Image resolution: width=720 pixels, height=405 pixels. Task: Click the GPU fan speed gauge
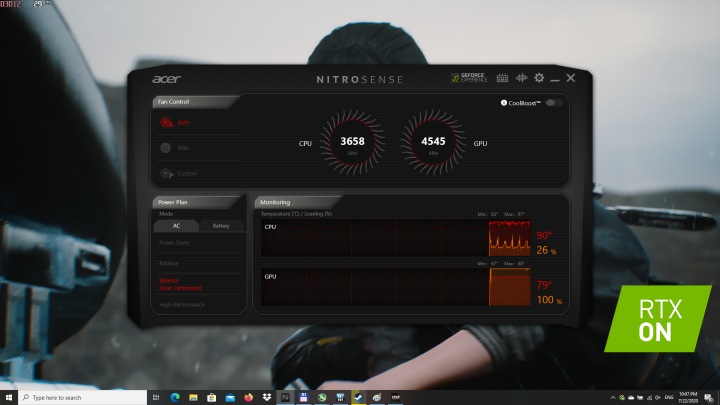click(x=433, y=142)
